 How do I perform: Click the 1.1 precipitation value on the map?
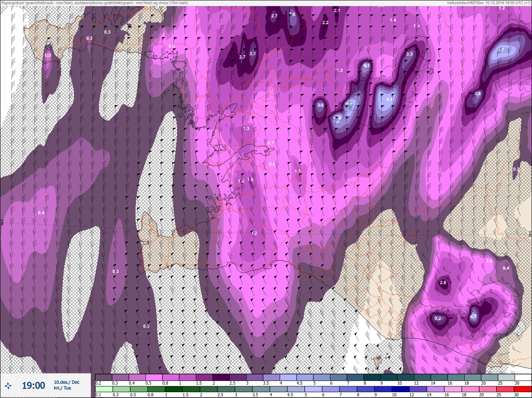298,171
